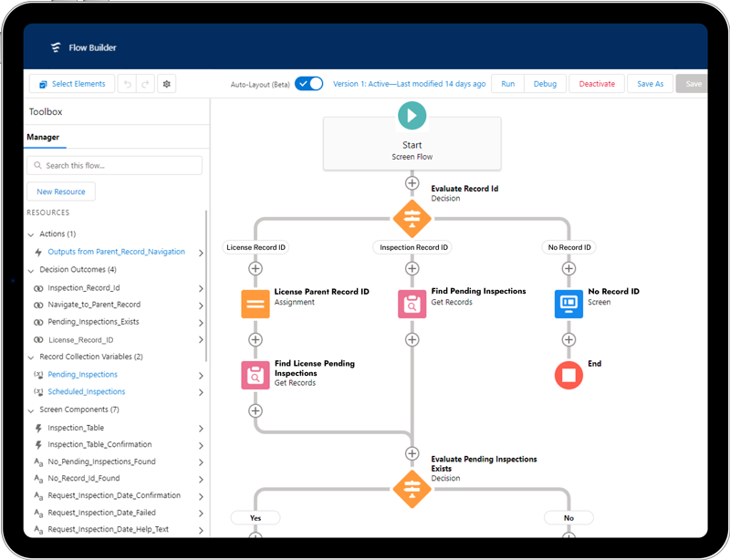Collapse the Actions (1) section

(31, 234)
